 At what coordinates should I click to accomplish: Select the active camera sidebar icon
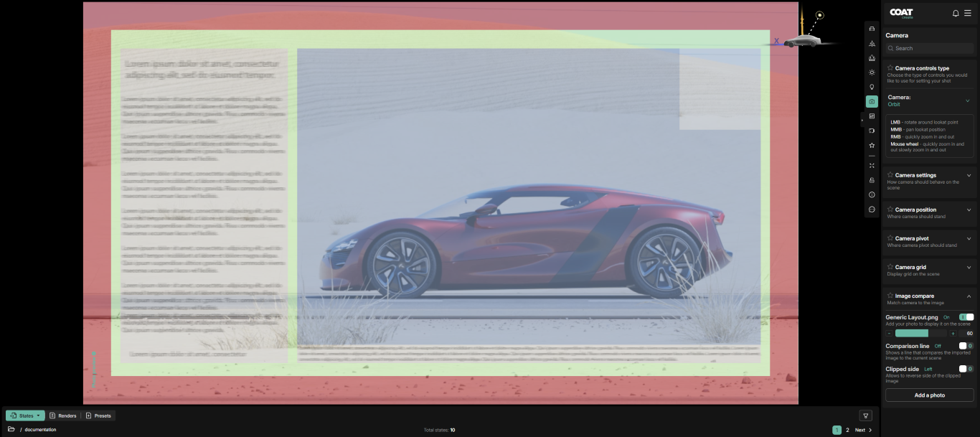coord(872,102)
